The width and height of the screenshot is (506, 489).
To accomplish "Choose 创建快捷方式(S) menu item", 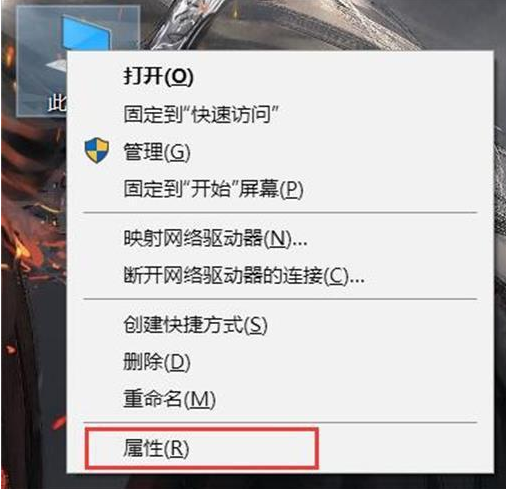I will coord(195,325).
